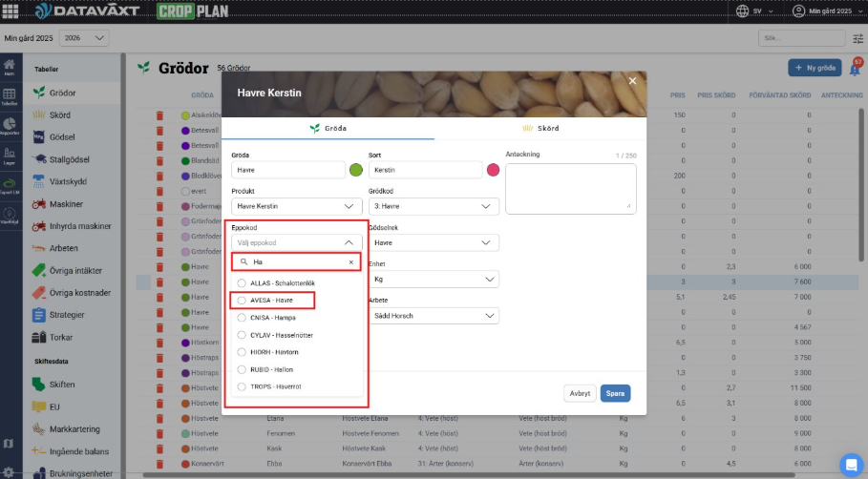Delete the first crop row with trash icon
The width and height of the screenshot is (868, 479).
point(160,115)
